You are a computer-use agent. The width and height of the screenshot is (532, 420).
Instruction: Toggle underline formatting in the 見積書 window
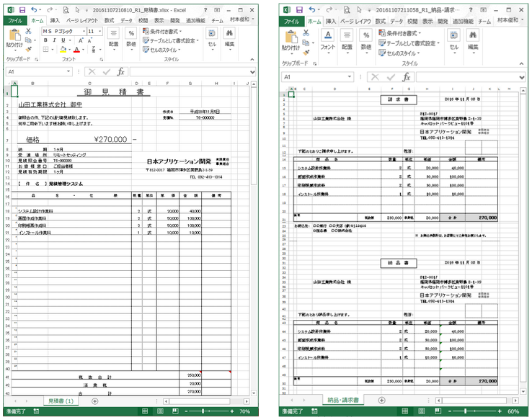click(63, 41)
